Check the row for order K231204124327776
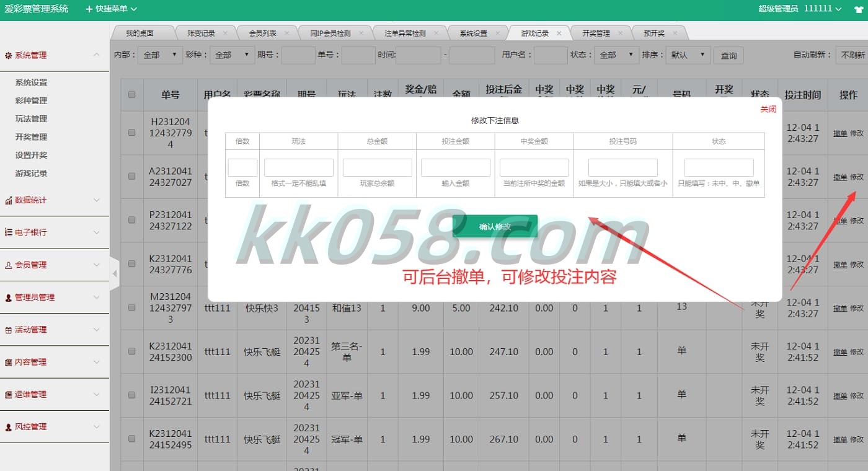 (131, 263)
